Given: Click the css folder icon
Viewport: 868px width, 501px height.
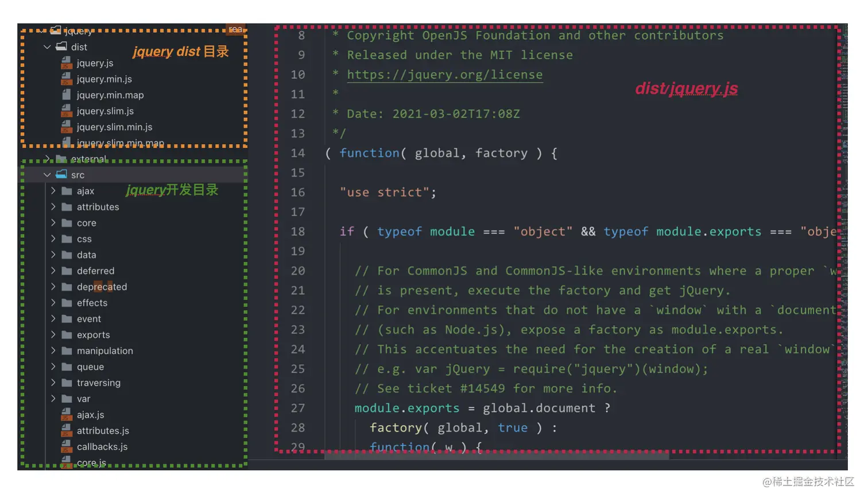Looking at the screenshot, I should pos(67,238).
